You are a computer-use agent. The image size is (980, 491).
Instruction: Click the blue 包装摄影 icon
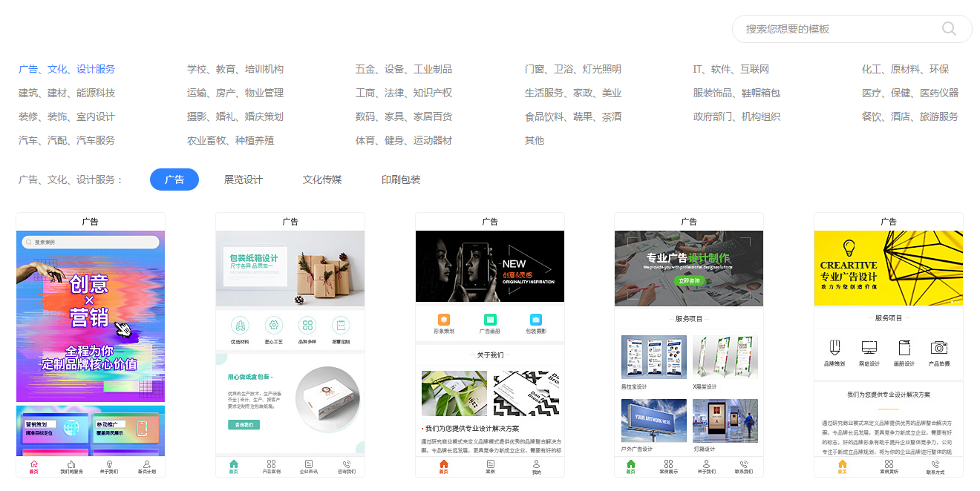(x=536, y=320)
